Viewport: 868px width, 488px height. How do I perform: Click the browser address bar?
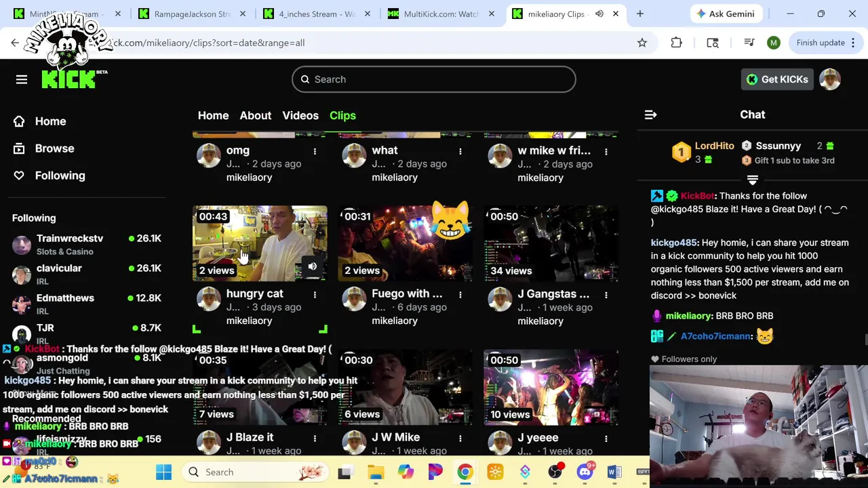(366, 43)
